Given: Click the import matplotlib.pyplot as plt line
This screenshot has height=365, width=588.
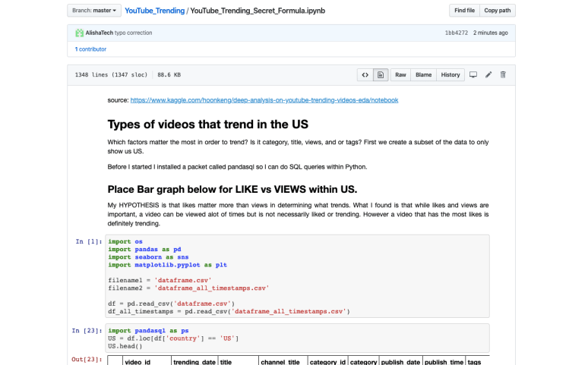Looking at the screenshot, I should click(x=168, y=265).
